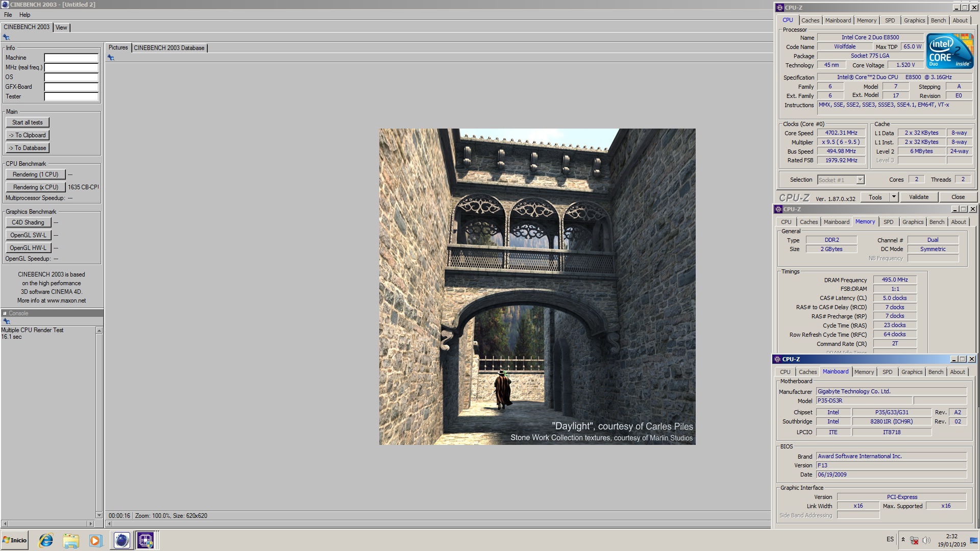Screen dimensions: 980x551
Task: Click the To Database button
Action: (28, 148)
